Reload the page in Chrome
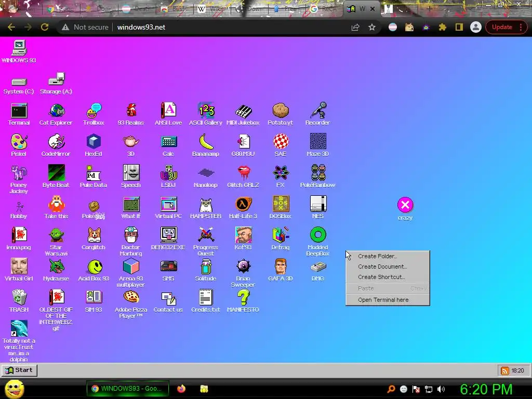Viewport: 532px width, 399px height. click(x=45, y=27)
